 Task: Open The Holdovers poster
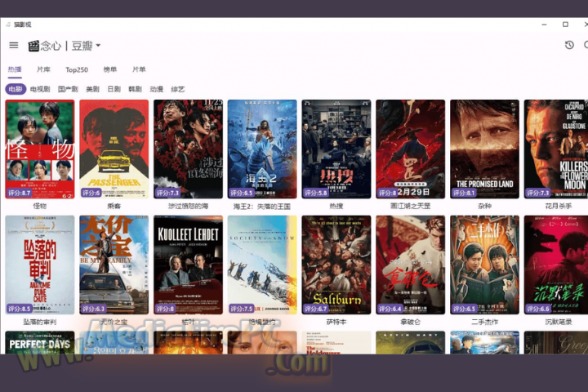click(336, 342)
